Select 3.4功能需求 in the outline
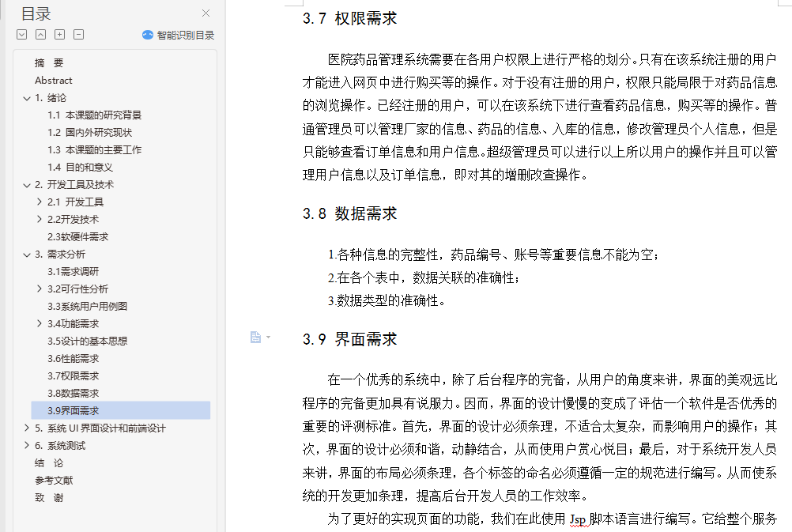The image size is (792, 532). tap(74, 324)
